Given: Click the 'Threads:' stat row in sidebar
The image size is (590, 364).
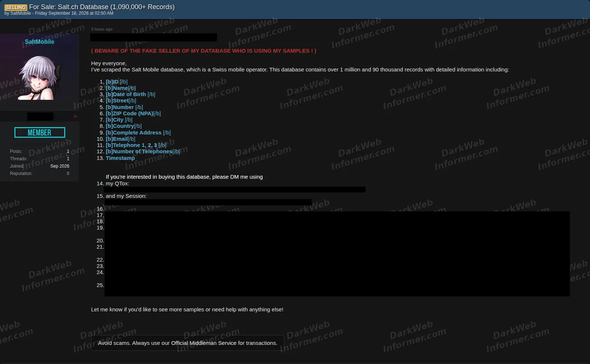Looking at the screenshot, I should click(39, 159).
